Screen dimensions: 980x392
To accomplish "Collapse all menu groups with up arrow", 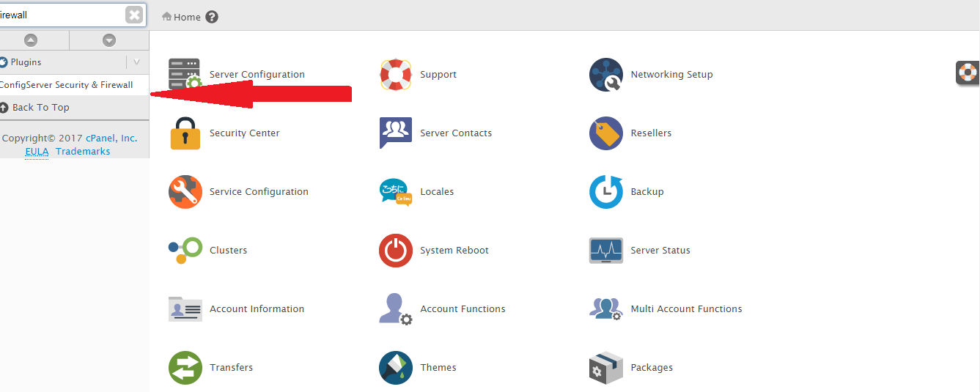I will pos(31,40).
